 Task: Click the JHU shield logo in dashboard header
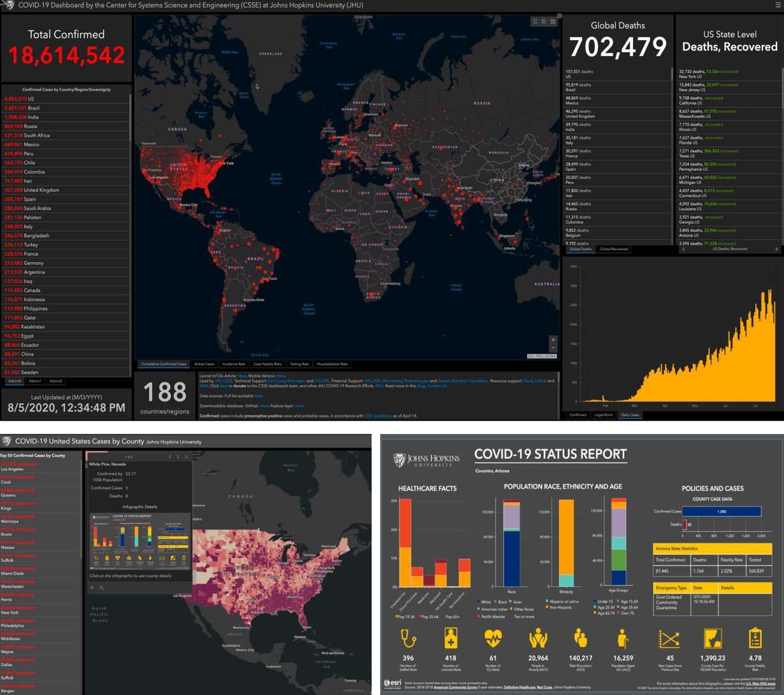[9, 6]
